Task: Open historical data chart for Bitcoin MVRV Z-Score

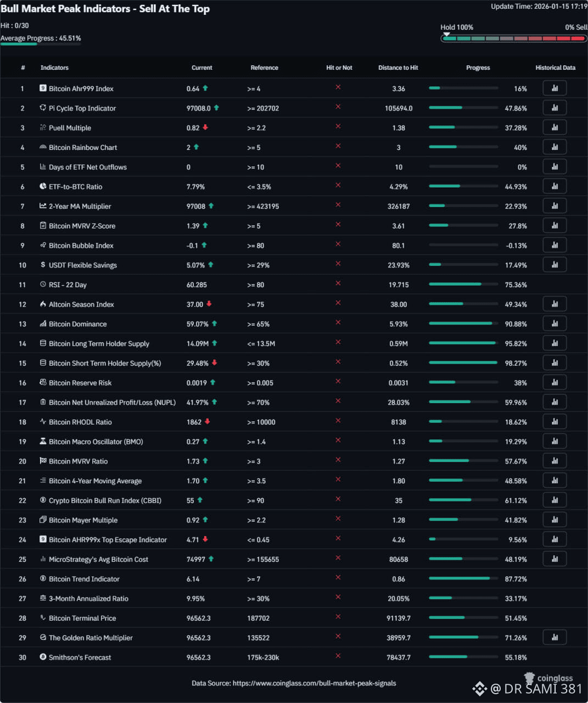Action: tap(555, 226)
